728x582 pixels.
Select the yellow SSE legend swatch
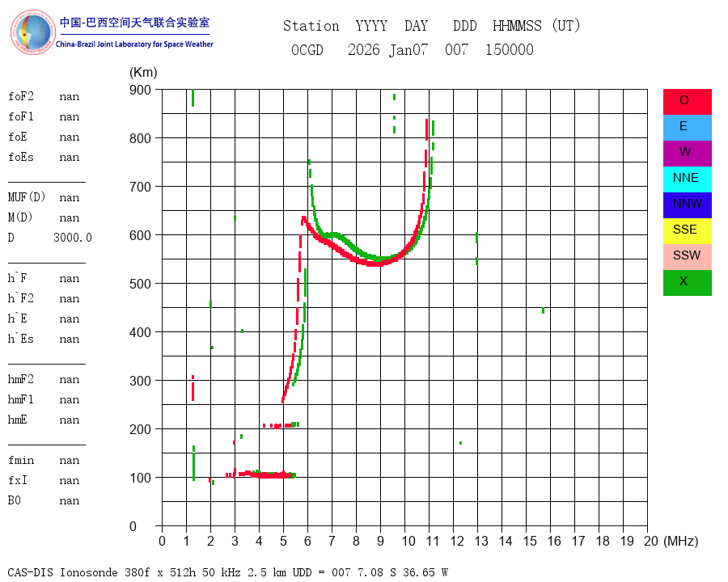(687, 230)
